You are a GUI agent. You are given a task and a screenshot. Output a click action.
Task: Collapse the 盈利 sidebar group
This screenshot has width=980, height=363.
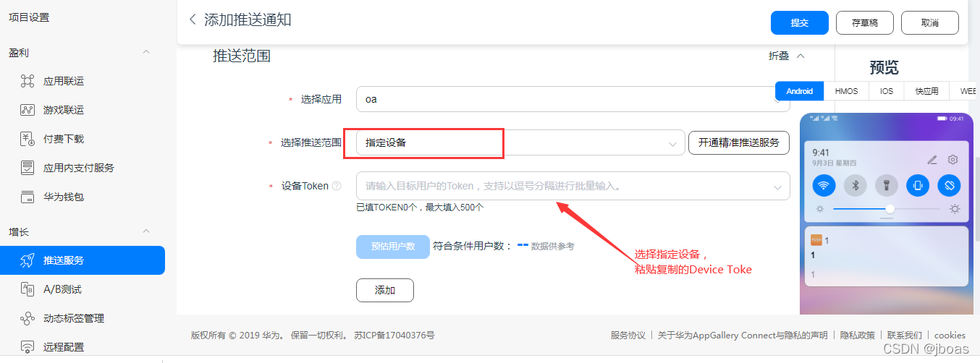(146, 52)
